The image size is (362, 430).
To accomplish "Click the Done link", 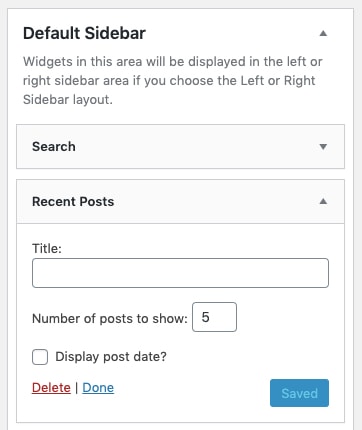I will tap(98, 388).
